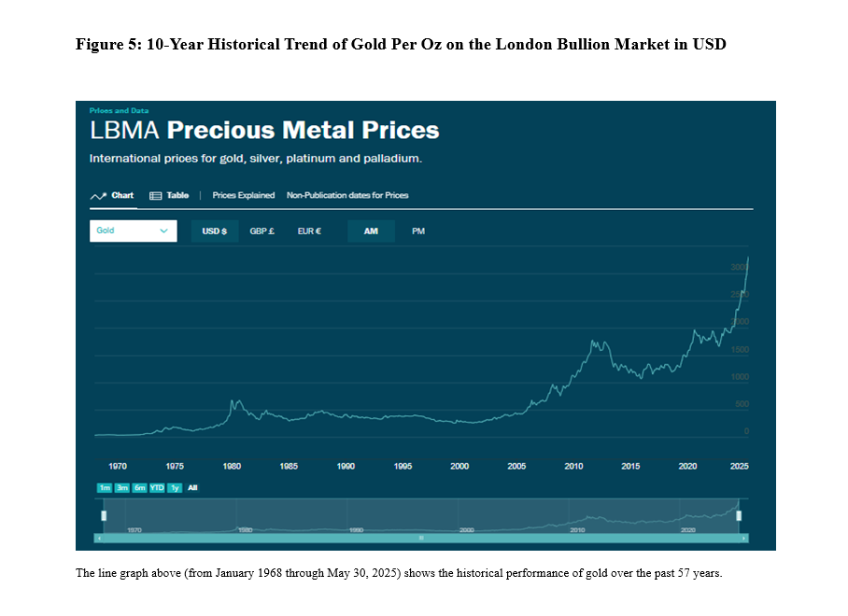Select USD $ currency
This screenshot has height=616, width=848.
215,231
